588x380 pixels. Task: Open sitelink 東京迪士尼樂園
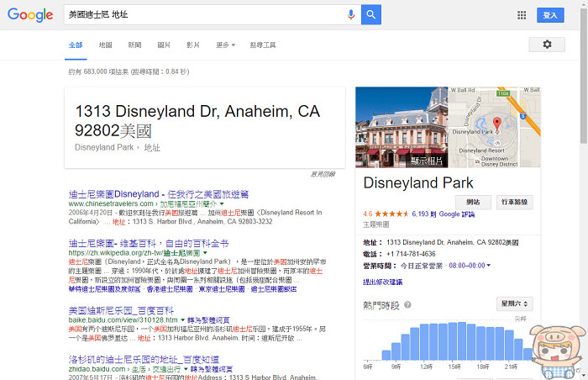(221, 289)
